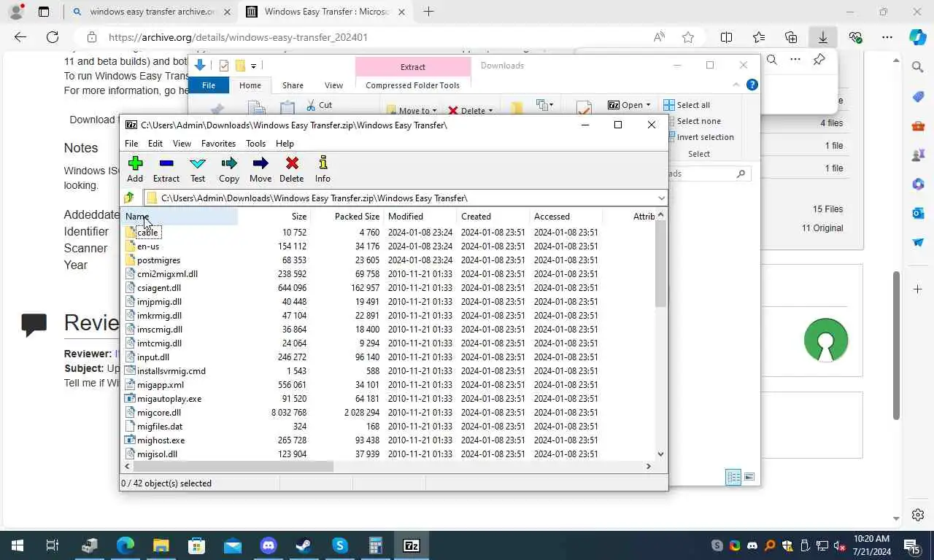Click the Edge downloads icon
This screenshot has height=560, width=934.
coord(822,37)
